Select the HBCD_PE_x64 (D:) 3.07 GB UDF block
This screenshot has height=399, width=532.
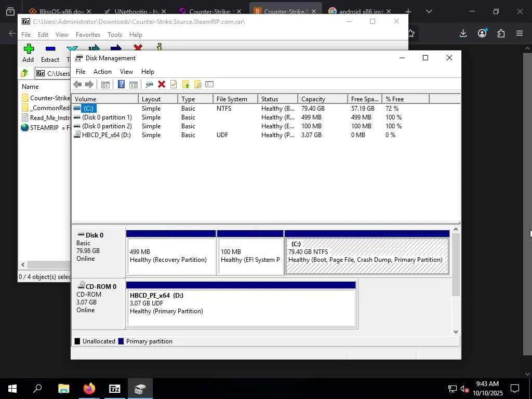[241, 304]
